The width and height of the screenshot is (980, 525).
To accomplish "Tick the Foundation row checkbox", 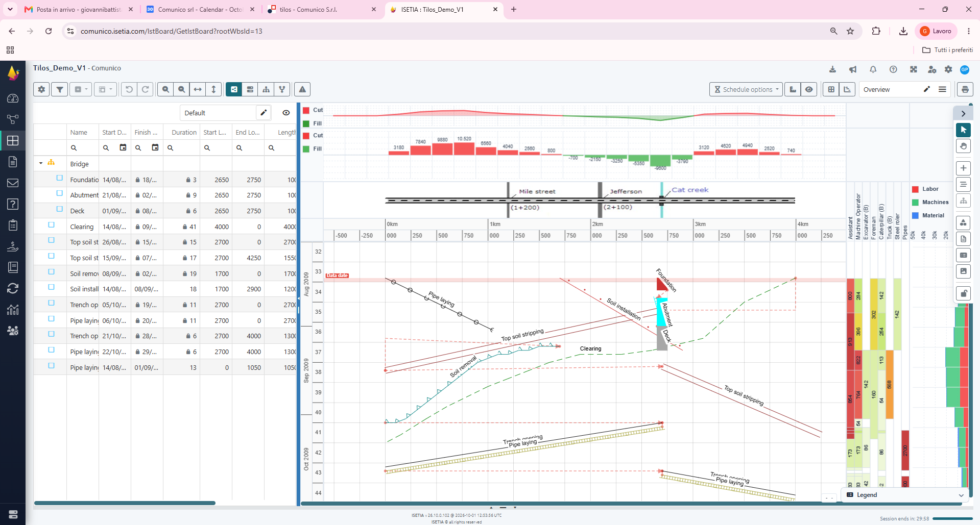I will (x=59, y=178).
